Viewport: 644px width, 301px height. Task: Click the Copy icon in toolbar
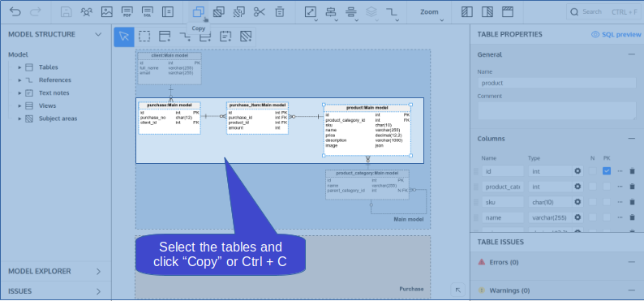tap(199, 12)
